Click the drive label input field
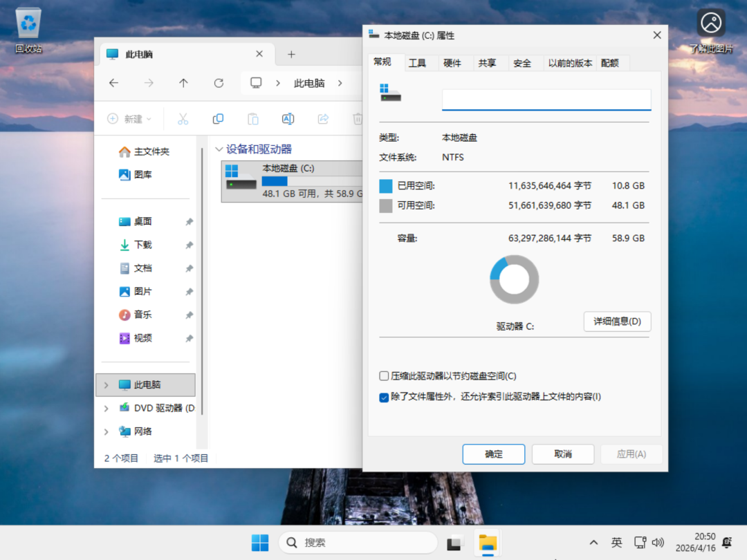This screenshot has height=560, width=747. 546,100
